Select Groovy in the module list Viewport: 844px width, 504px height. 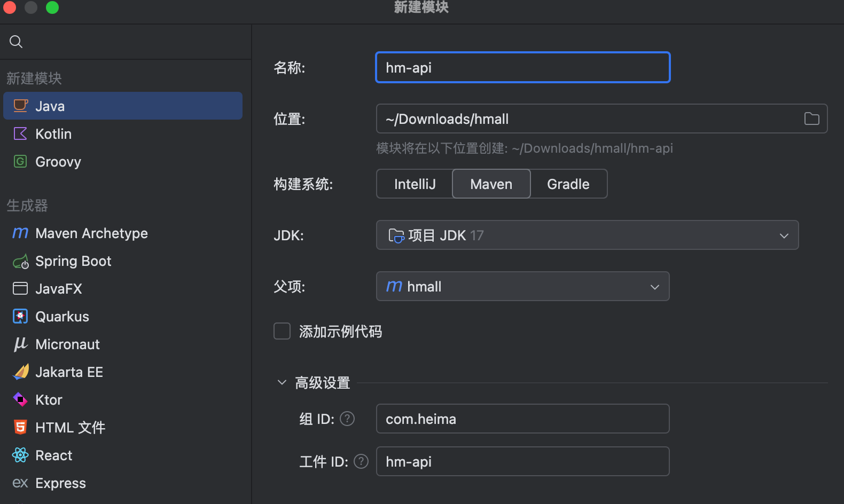click(x=123, y=161)
